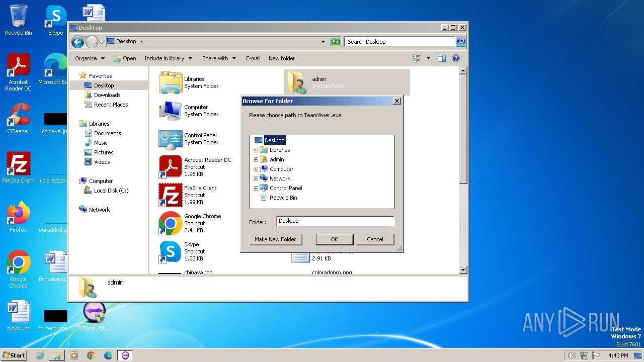The image size is (644, 362).
Task: Open the Organize menu in Explorer
Action: click(90, 58)
